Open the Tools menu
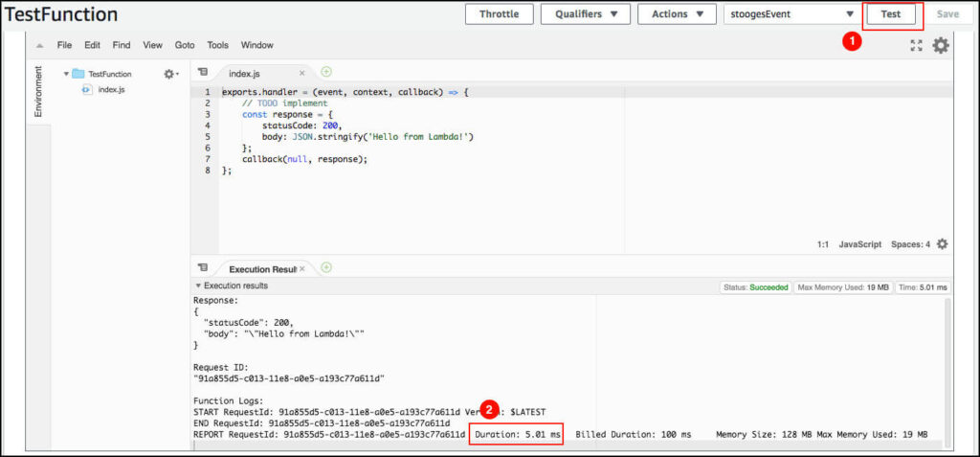The image size is (980, 457). click(217, 45)
